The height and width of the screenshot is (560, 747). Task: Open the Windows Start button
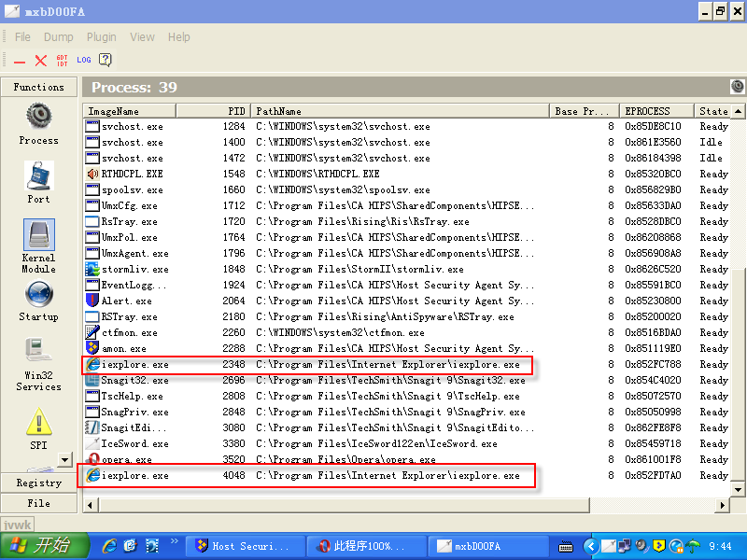[44, 546]
